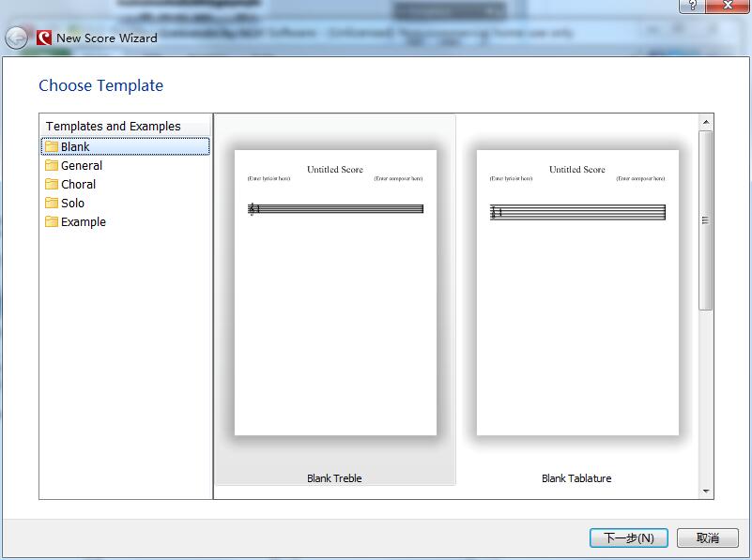Viewport: 752px width, 560px height.
Task: Click the 下一步(N) next button
Action: [x=629, y=538]
